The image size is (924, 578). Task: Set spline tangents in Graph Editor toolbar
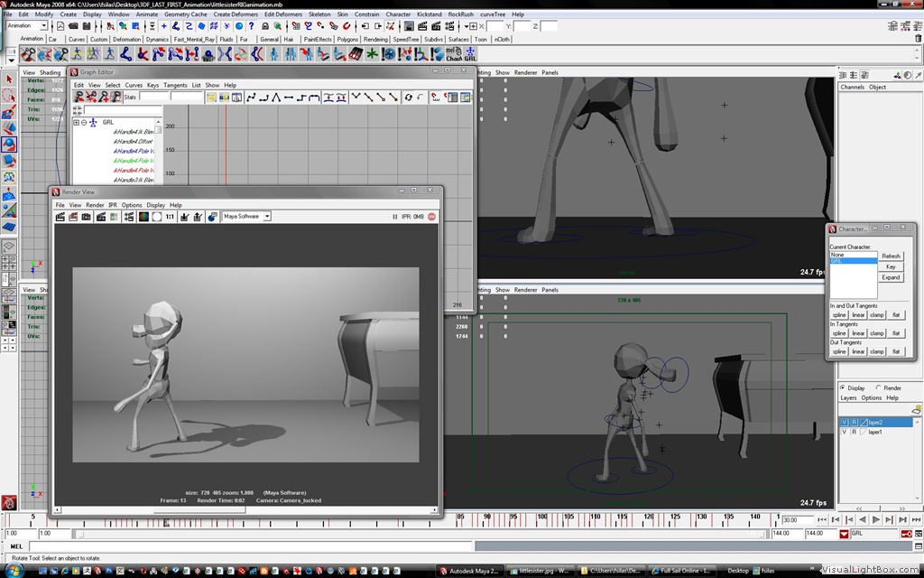click(x=251, y=98)
